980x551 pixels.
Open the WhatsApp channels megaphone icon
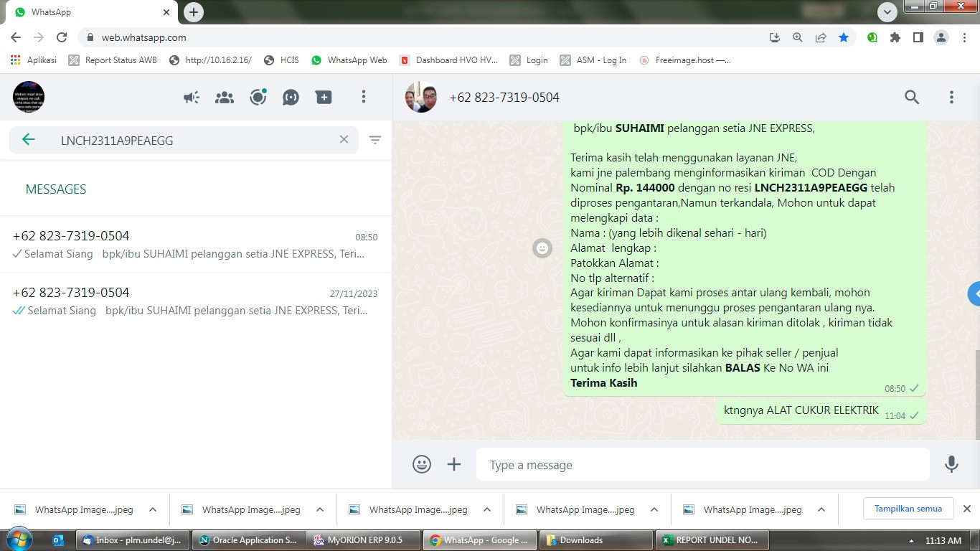pos(191,97)
